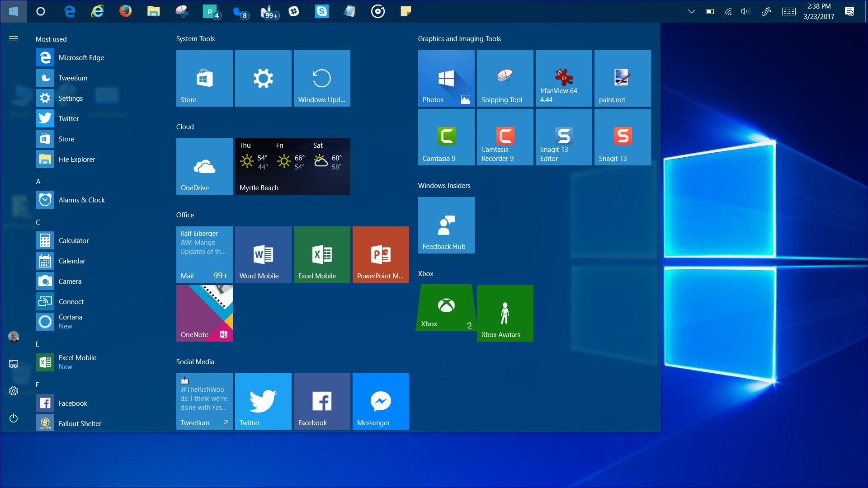Image resolution: width=868 pixels, height=488 pixels.
Task: Launch Snagit 13 Editor tile
Action: pos(563,137)
